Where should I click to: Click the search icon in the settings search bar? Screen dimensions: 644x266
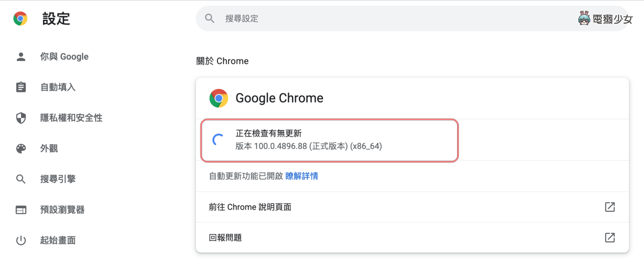(209, 18)
